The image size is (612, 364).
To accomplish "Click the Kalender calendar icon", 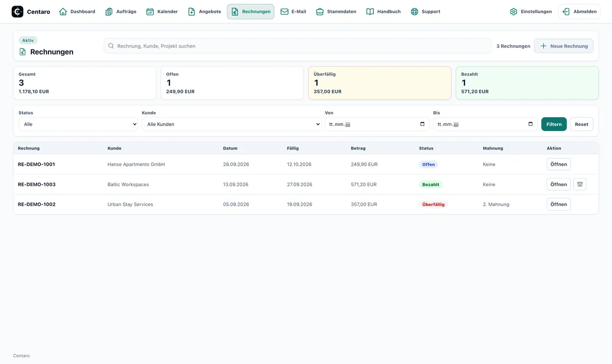I will point(150,12).
